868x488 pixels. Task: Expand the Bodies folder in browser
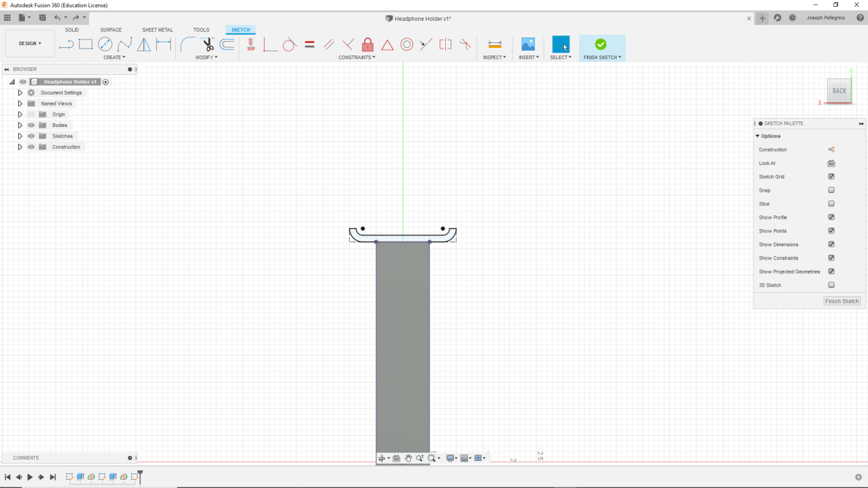coord(19,125)
